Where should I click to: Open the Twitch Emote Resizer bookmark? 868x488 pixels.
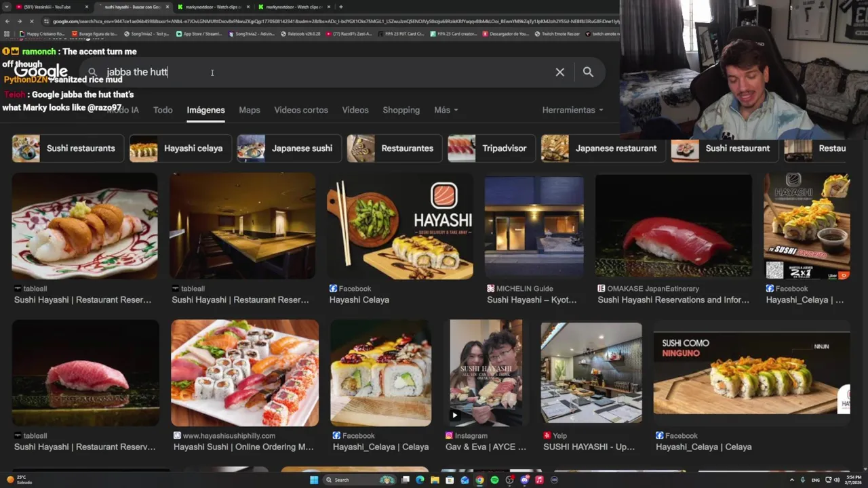coord(557,34)
